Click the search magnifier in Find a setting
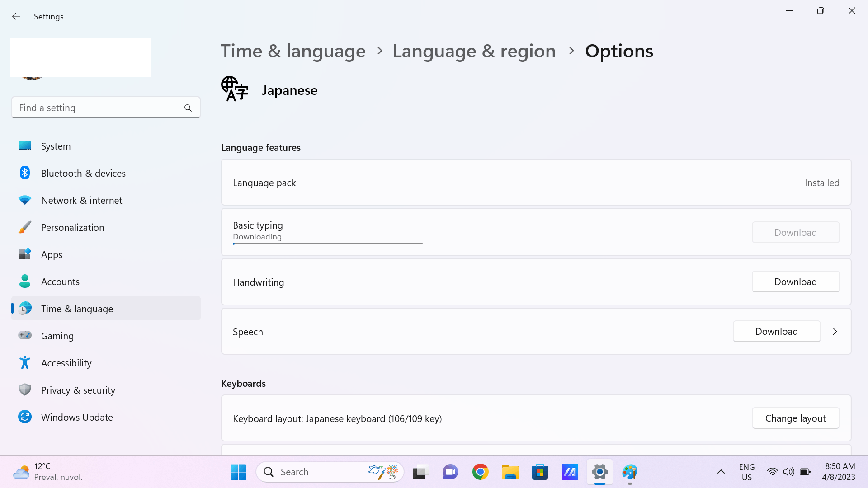This screenshot has width=868, height=488. point(188,108)
